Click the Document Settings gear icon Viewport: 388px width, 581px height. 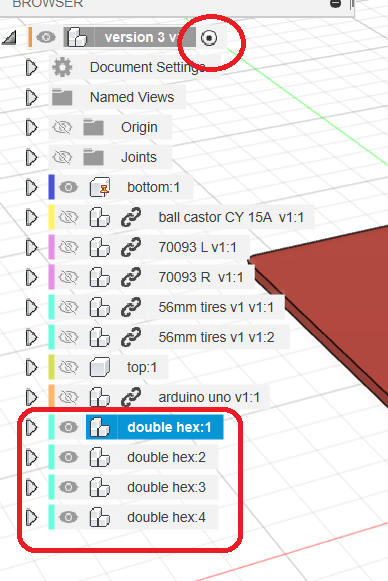click(x=62, y=67)
